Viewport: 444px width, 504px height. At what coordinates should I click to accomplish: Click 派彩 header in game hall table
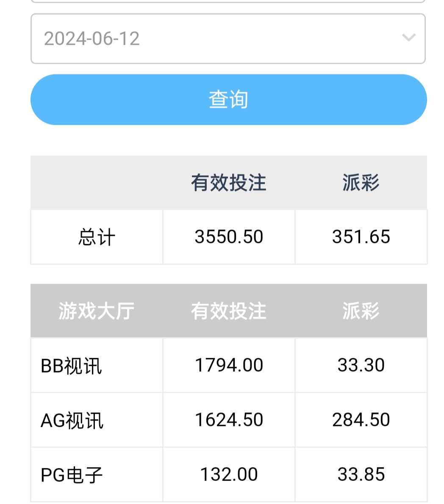(x=361, y=311)
